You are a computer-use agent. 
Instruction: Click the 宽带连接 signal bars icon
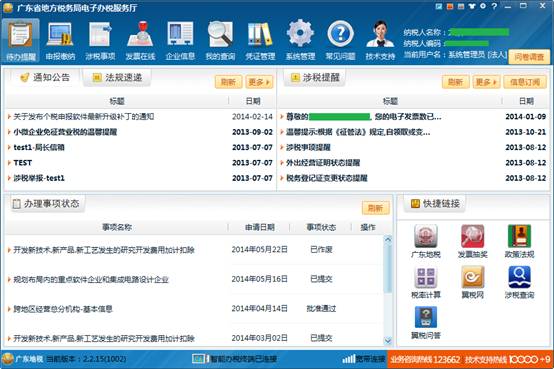click(x=348, y=359)
